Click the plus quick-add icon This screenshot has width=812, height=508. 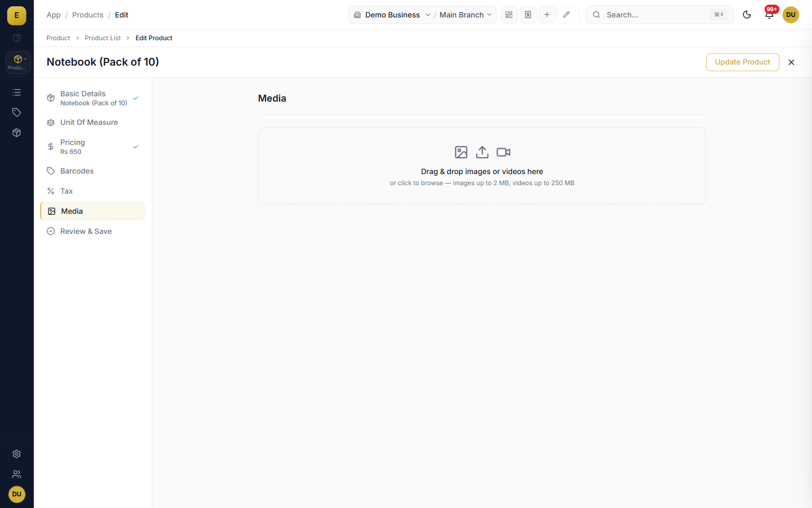[x=547, y=15]
